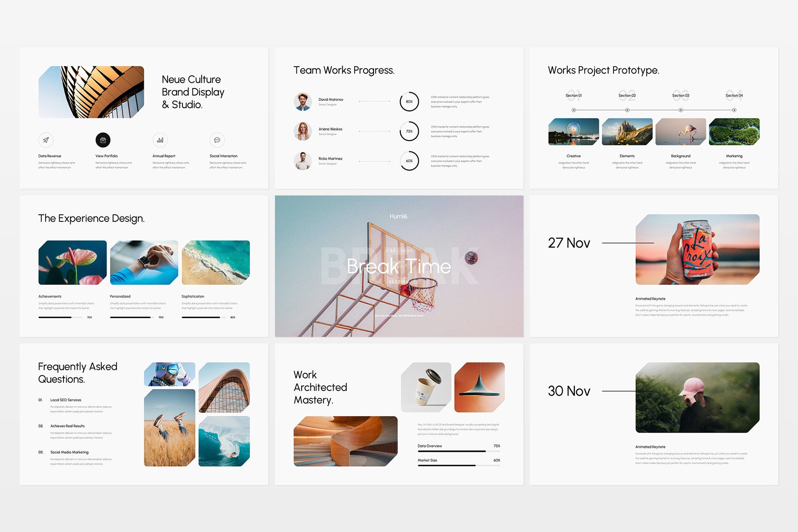Click the Social Interaction chat bubble icon
798x532 pixels.
[217, 141]
